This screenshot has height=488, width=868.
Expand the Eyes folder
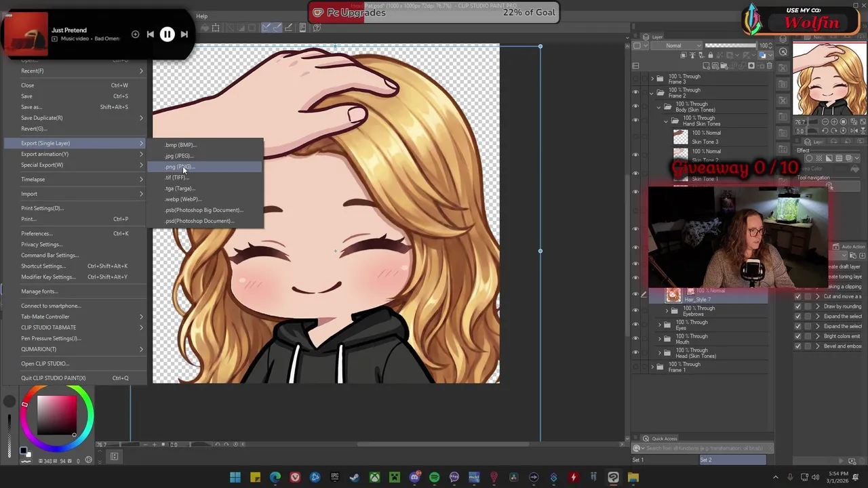pos(659,325)
